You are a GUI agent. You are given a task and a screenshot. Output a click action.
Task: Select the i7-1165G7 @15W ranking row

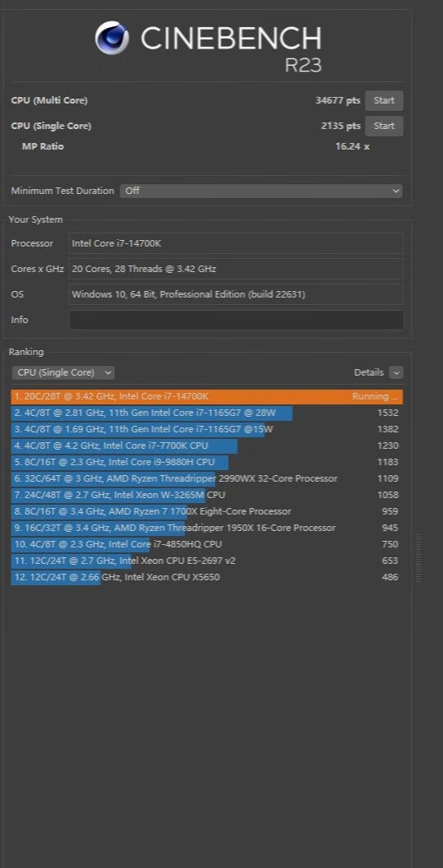point(206,429)
